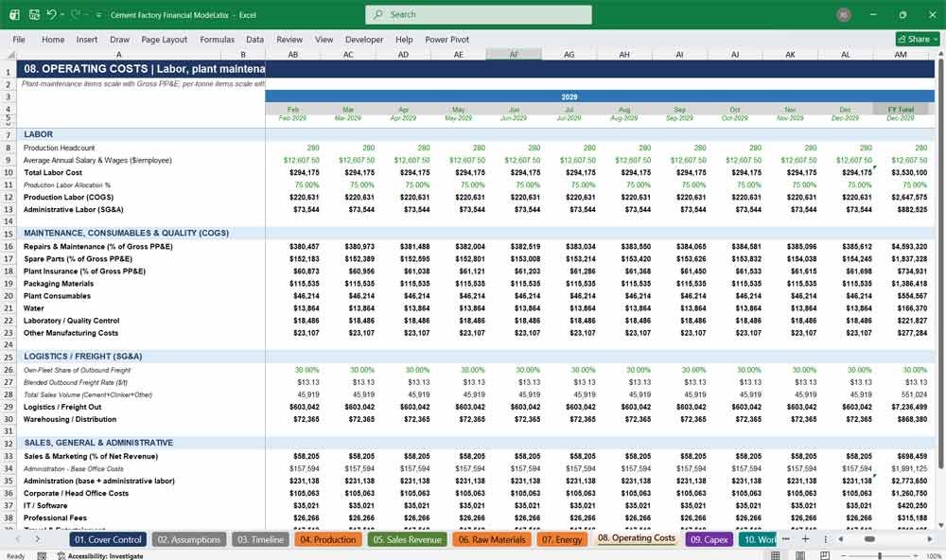
Task: Click the sheet tab scroll right arrow
Action: click(x=38, y=539)
